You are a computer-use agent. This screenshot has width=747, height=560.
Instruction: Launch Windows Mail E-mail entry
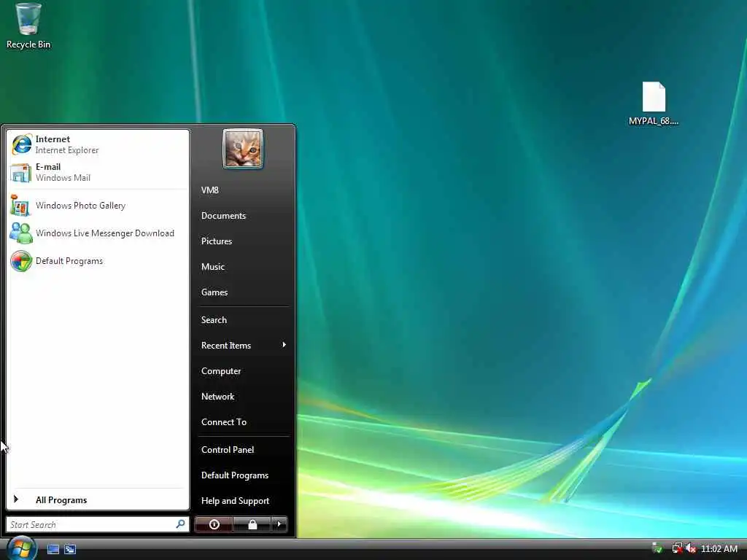pyautogui.click(x=98, y=172)
